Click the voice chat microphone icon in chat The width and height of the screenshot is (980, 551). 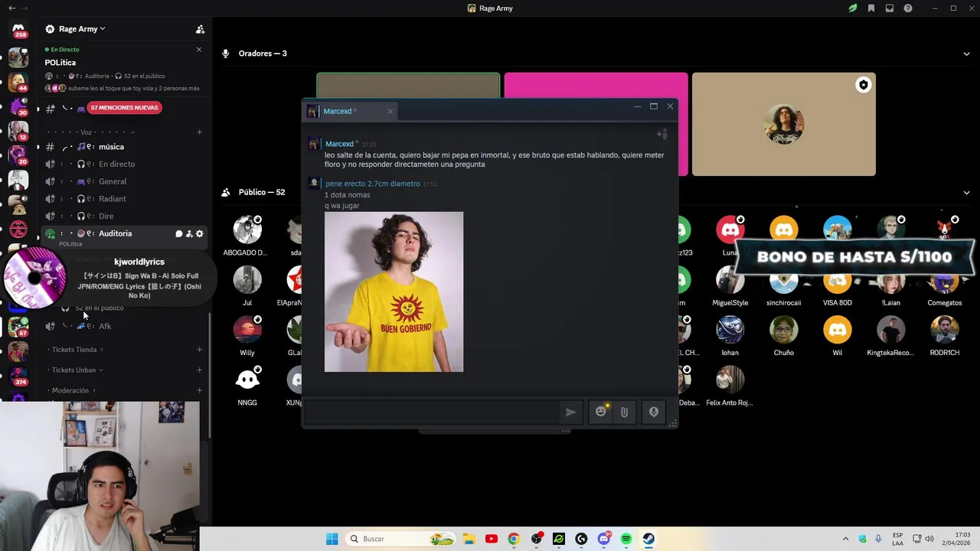click(654, 412)
